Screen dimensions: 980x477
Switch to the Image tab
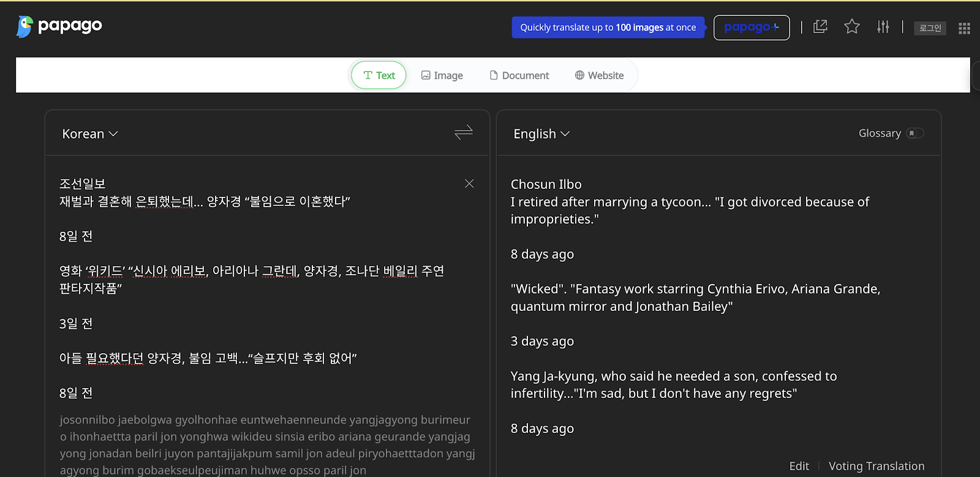click(x=442, y=75)
